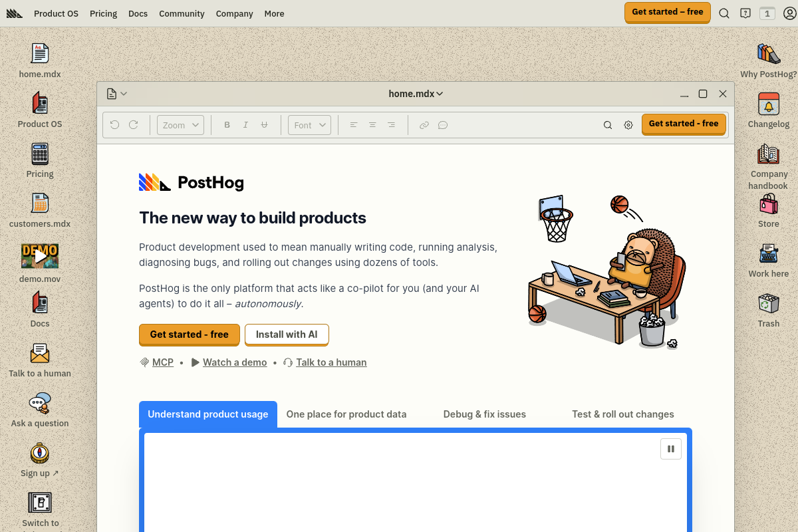Screen dimensions: 798x532
Task: Open the Company handbook icon
Action: [769, 154]
